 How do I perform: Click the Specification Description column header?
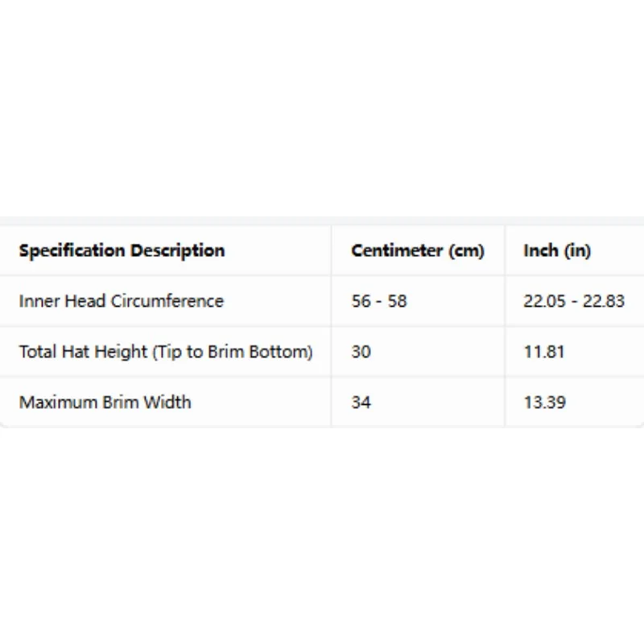[122, 250]
